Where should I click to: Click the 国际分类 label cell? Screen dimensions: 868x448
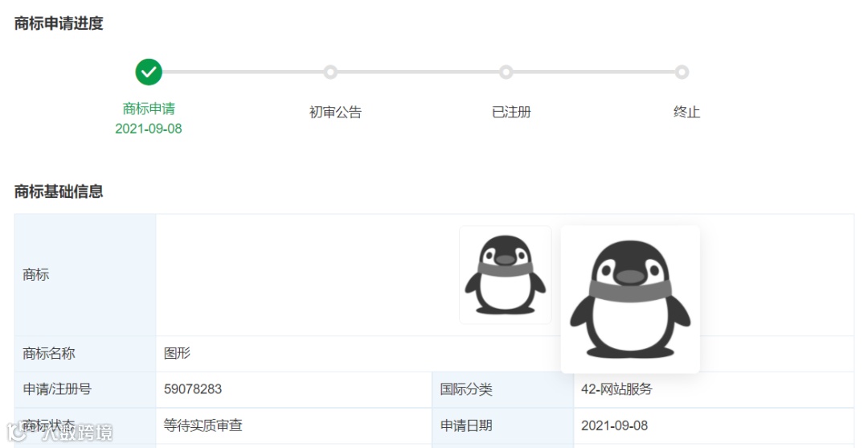click(502, 389)
